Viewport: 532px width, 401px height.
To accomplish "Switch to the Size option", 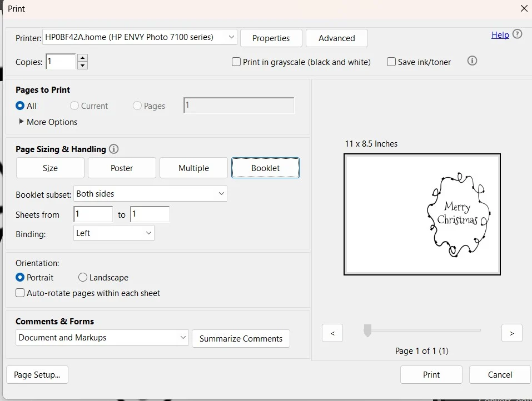I will (x=50, y=168).
